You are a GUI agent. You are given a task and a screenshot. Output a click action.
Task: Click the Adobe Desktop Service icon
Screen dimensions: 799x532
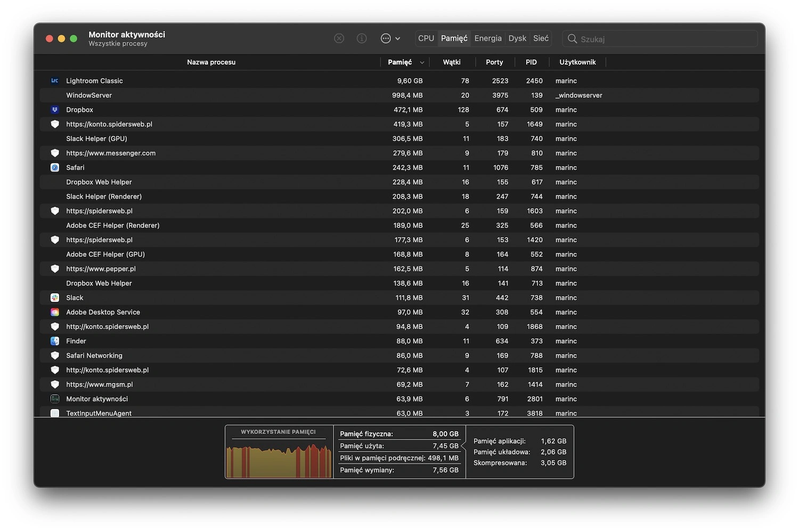tap(55, 312)
